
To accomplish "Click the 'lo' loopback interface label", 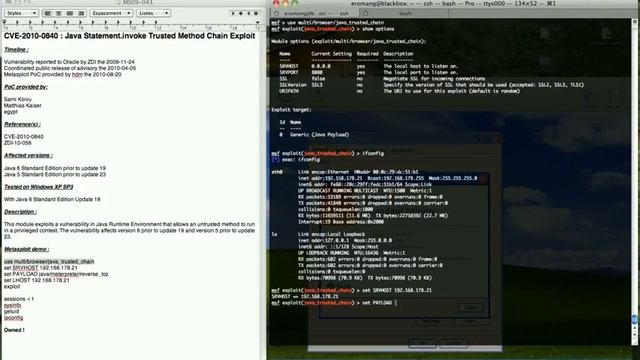I will coord(275,234).
